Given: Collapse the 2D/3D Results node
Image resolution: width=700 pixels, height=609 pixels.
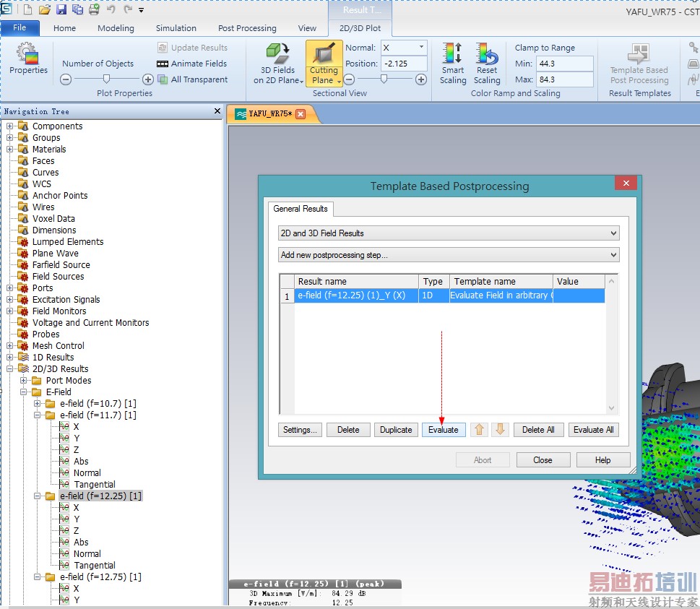Looking at the screenshot, I should pyautogui.click(x=10, y=368).
